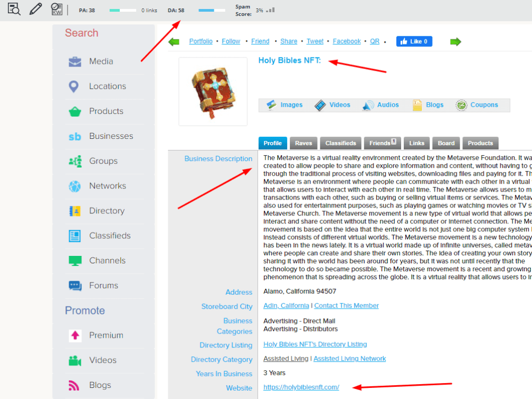The width and height of the screenshot is (532, 399).
Task: Click the spam score bars icon
Action: pyautogui.click(x=270, y=10)
